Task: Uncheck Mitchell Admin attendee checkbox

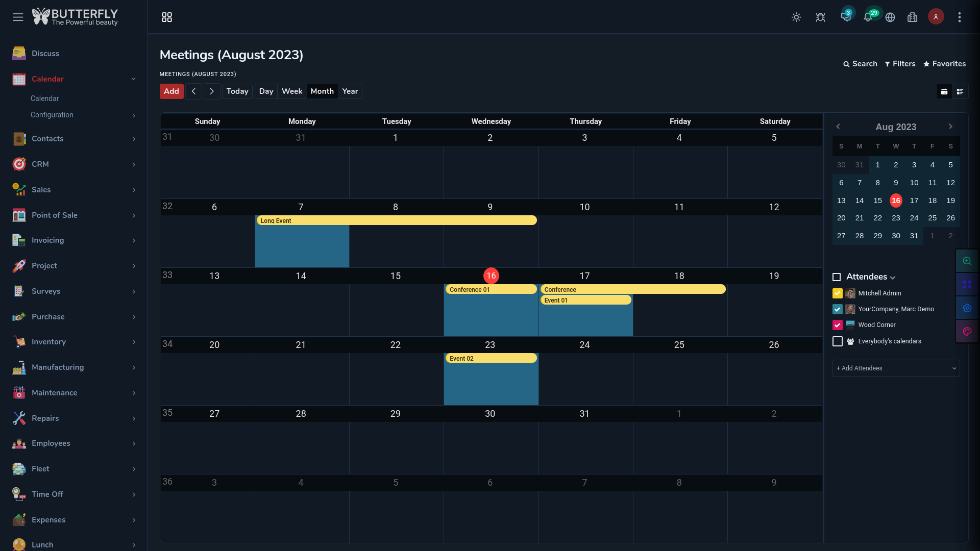Action: tap(837, 293)
